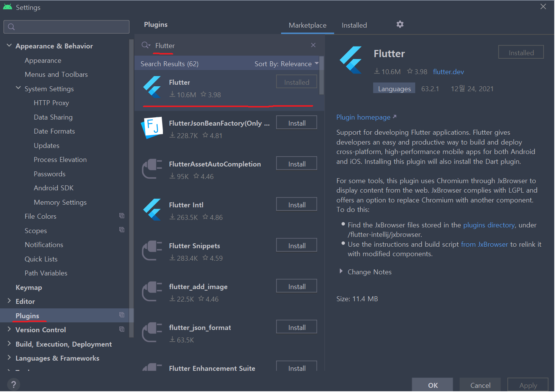This screenshot has width=555, height=392.
Task: Open the flutter.dev link
Action: tap(449, 72)
